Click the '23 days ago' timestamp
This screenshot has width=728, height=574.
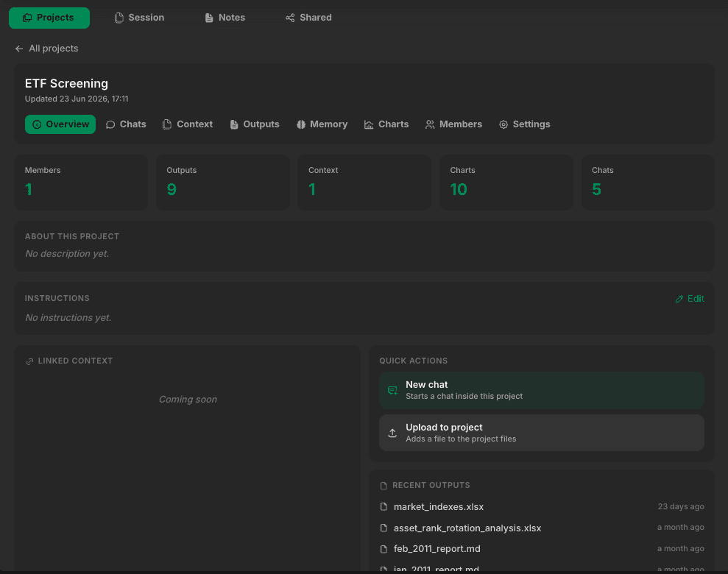pos(681,507)
